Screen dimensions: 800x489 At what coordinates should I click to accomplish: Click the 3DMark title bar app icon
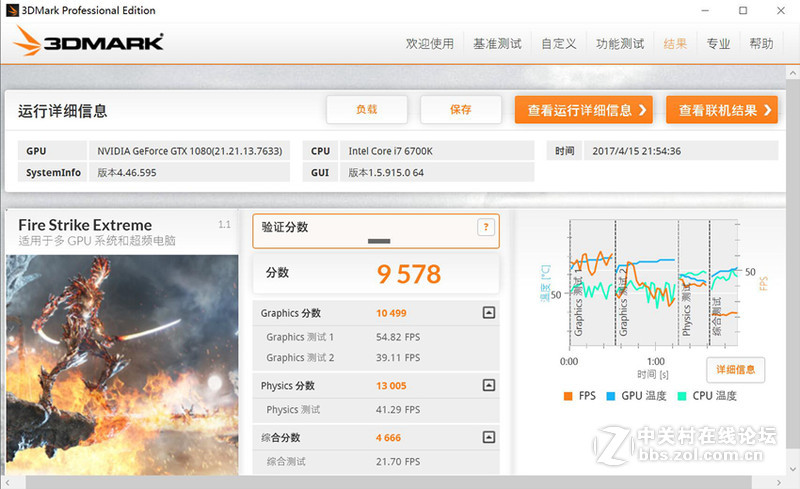click(x=13, y=10)
